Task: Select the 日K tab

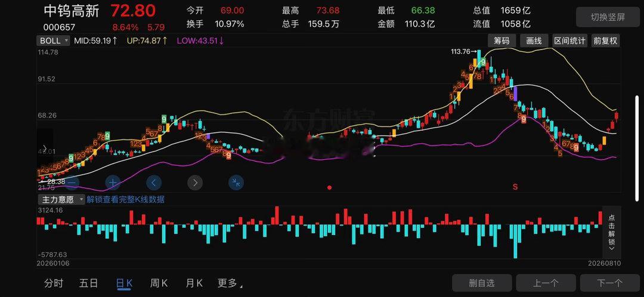Action: pyautogui.click(x=124, y=283)
